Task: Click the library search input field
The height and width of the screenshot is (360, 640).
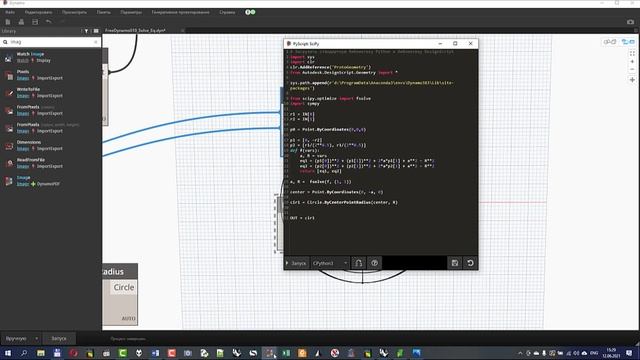Action: coord(51,42)
